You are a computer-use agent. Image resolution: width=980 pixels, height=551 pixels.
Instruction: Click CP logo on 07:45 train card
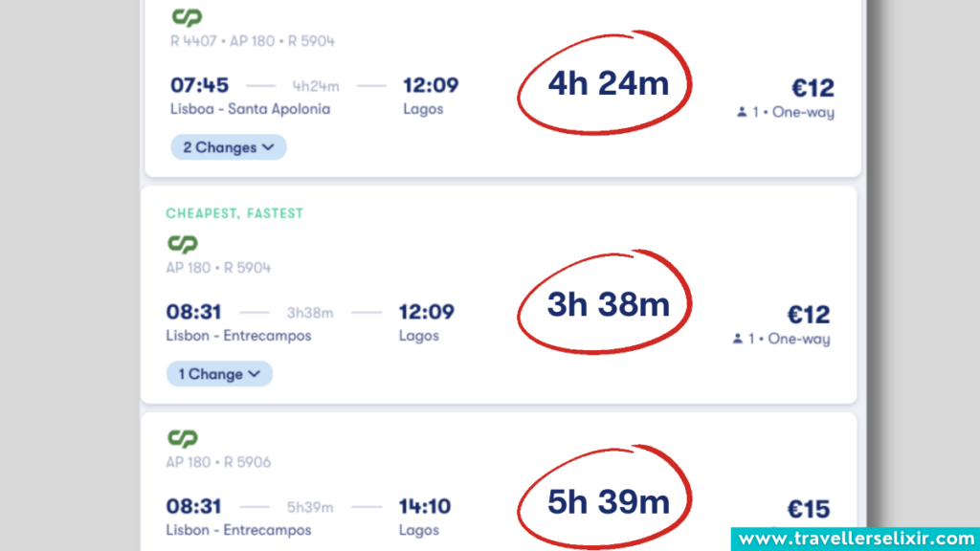point(187,17)
